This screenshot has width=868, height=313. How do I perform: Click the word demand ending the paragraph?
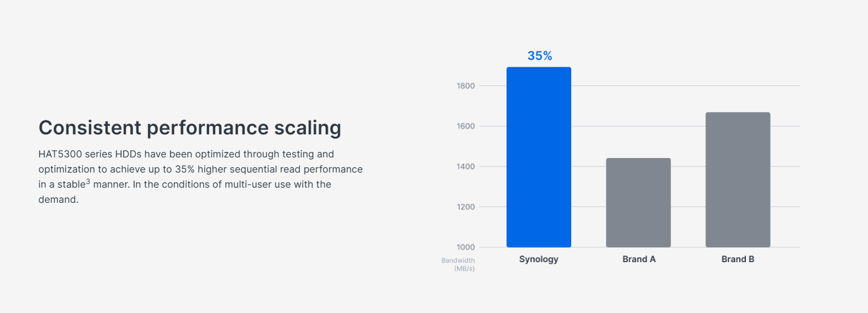click(59, 200)
